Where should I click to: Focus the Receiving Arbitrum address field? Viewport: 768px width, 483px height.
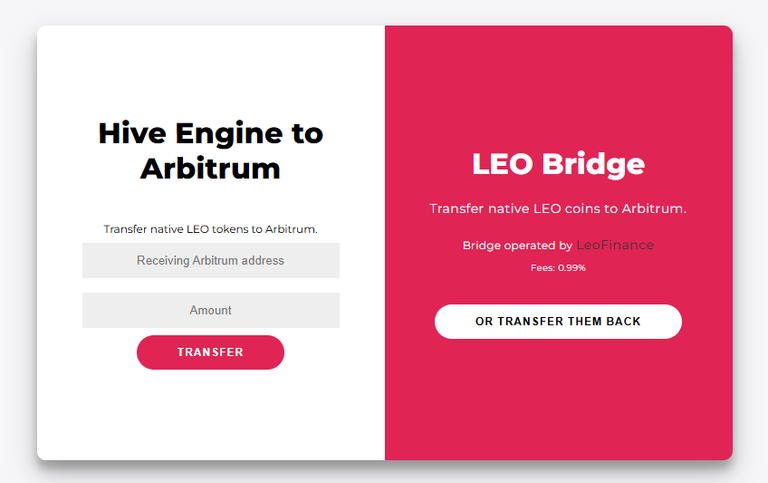tap(211, 260)
